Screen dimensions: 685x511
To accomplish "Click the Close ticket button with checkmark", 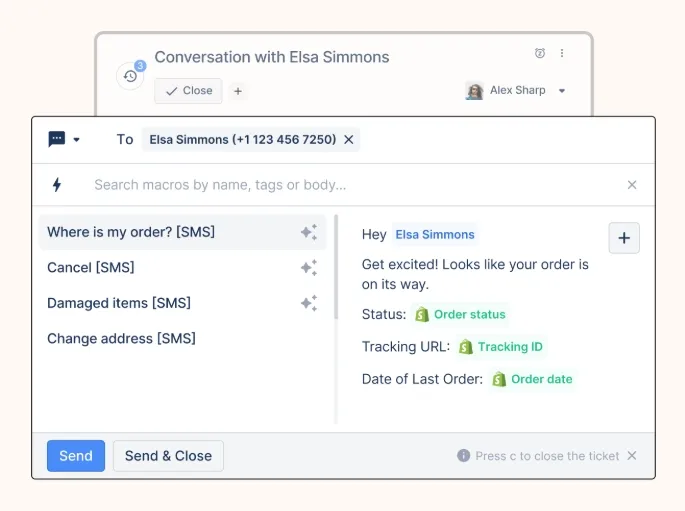I will point(188,91).
